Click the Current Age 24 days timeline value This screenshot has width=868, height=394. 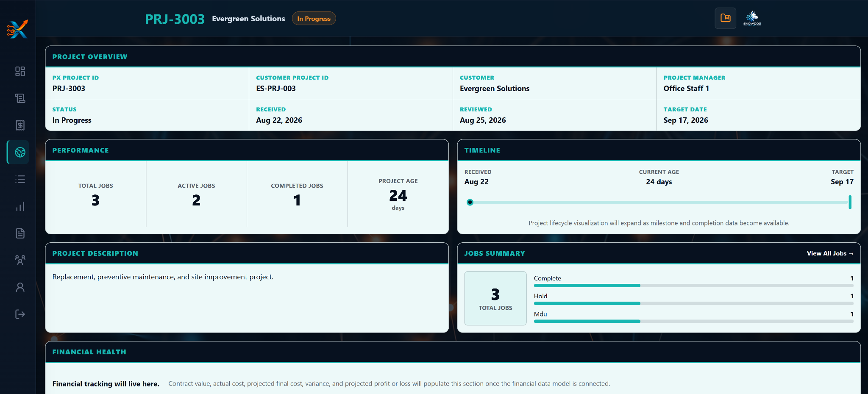659,182
